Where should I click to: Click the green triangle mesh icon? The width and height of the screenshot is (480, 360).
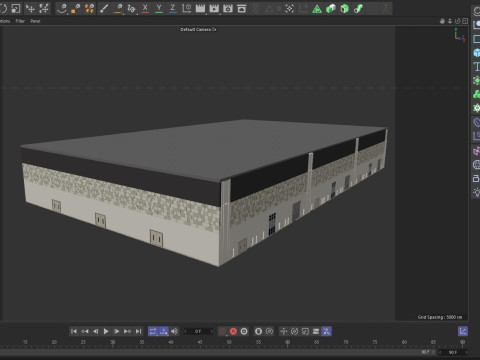pos(317,9)
